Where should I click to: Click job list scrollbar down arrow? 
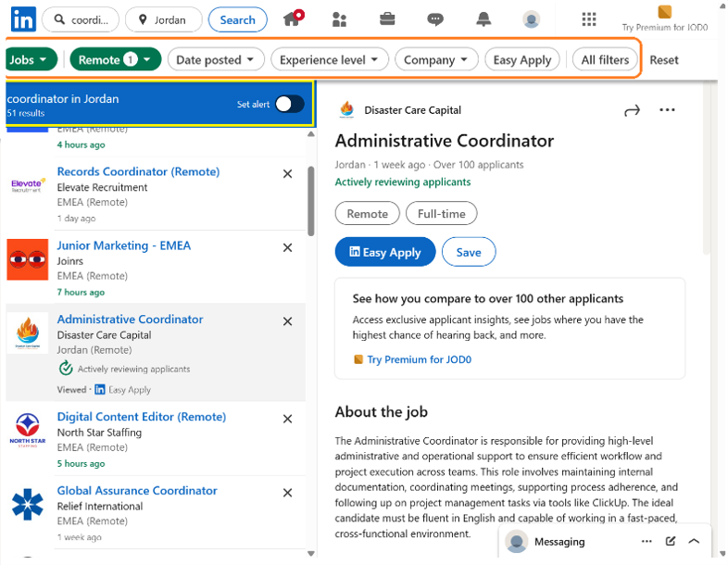pyautogui.click(x=311, y=553)
